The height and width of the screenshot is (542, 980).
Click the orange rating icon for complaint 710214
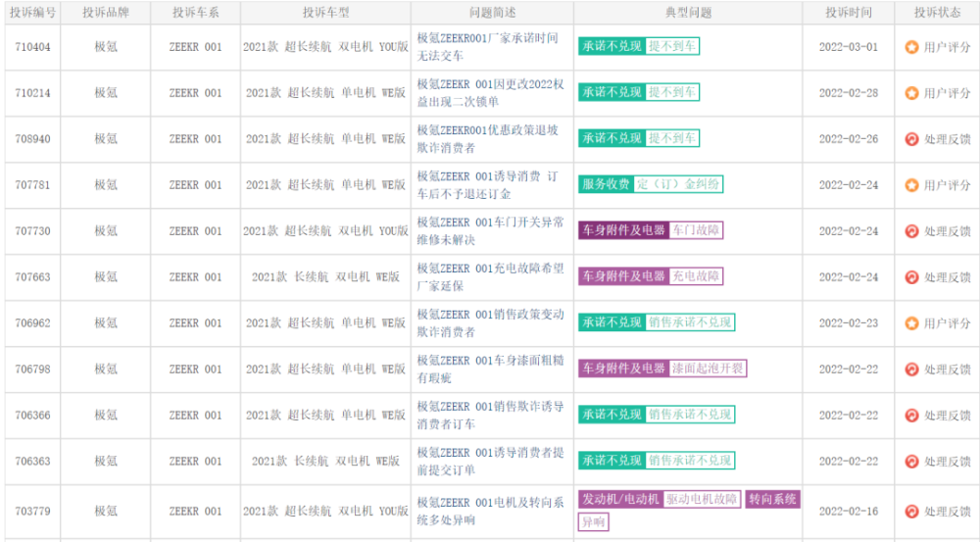[x=911, y=93]
